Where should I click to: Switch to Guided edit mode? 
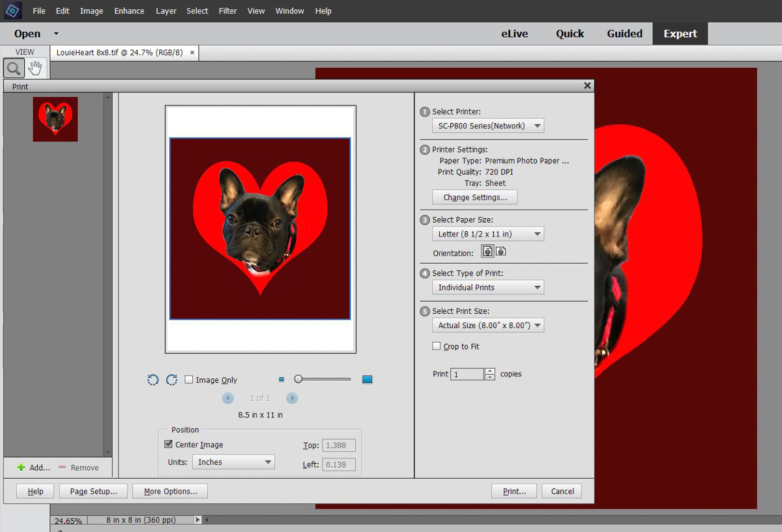(625, 34)
